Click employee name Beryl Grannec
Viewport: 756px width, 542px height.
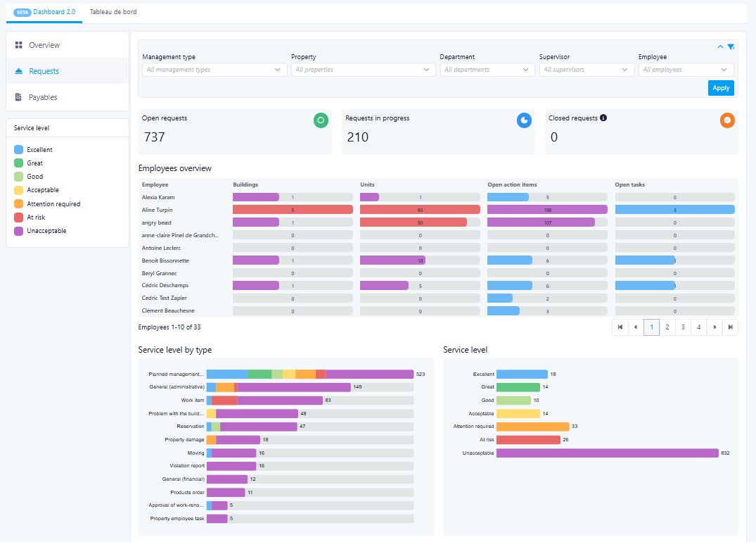coord(159,273)
